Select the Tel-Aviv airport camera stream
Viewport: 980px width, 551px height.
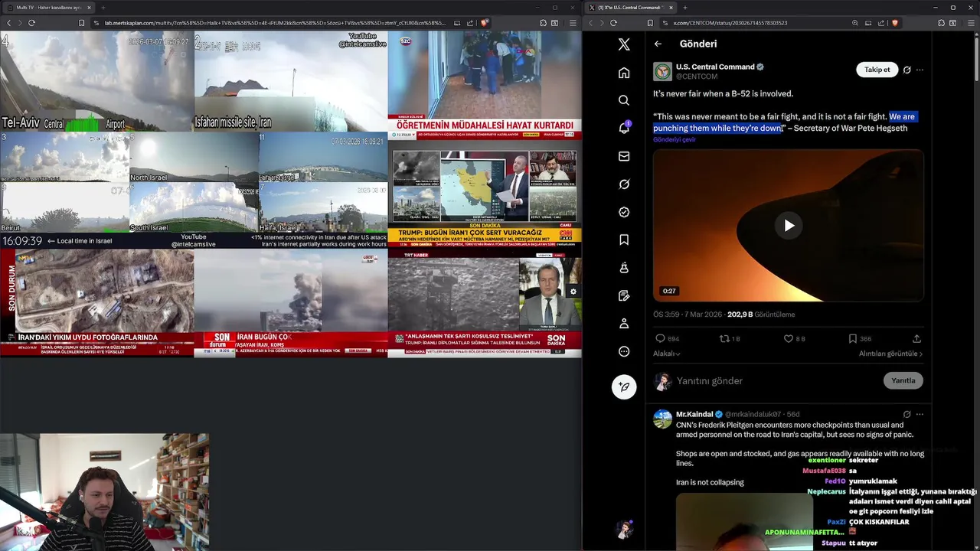[96, 81]
